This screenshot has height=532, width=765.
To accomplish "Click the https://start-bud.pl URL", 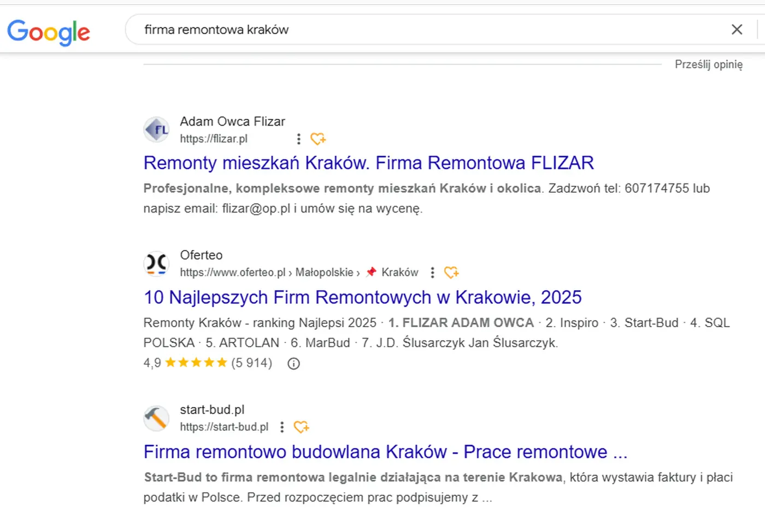I will click(224, 427).
